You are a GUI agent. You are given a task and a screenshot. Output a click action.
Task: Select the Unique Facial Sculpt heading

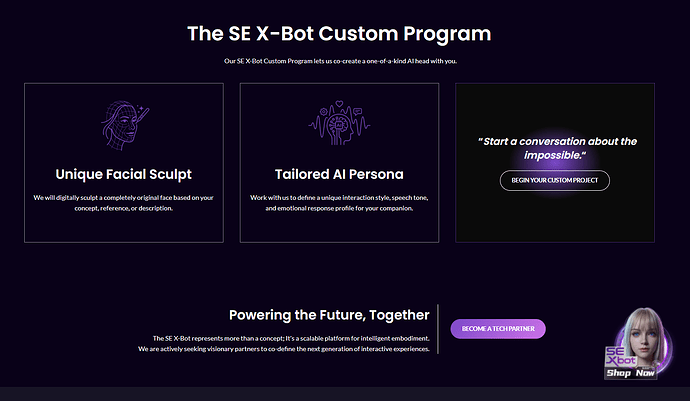tap(124, 174)
